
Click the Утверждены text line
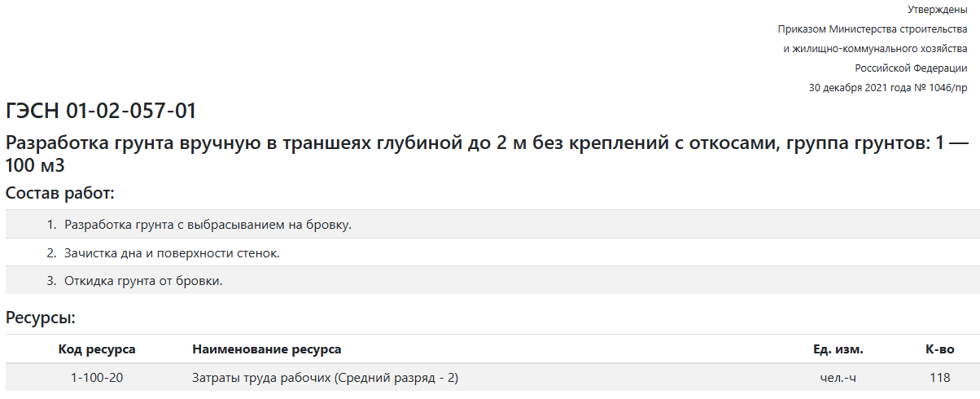click(x=938, y=10)
